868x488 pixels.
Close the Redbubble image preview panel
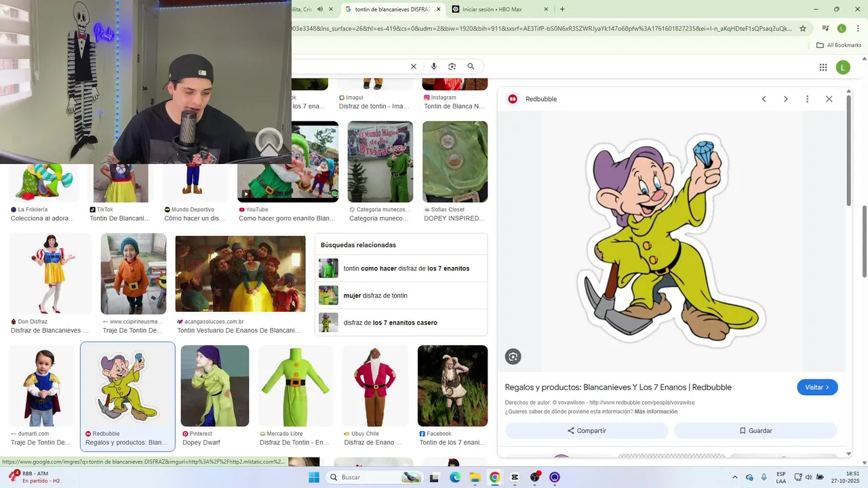pyautogui.click(x=829, y=99)
